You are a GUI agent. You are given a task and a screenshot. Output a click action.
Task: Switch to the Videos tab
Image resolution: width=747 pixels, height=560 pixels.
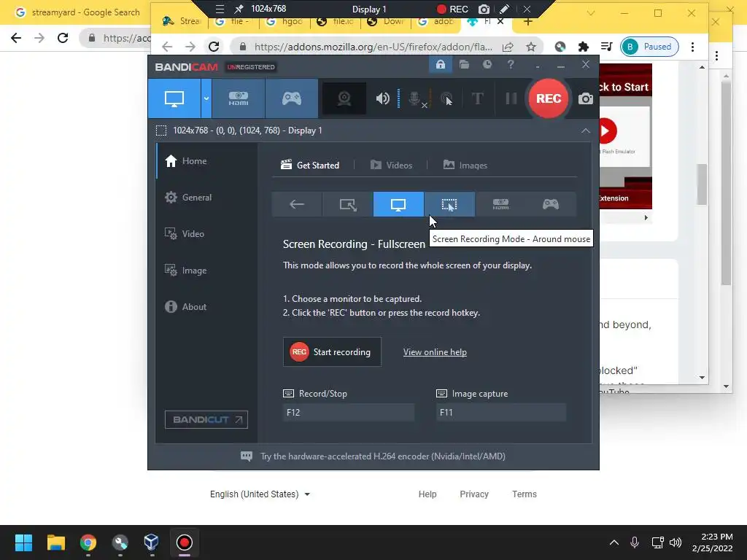pyautogui.click(x=391, y=166)
